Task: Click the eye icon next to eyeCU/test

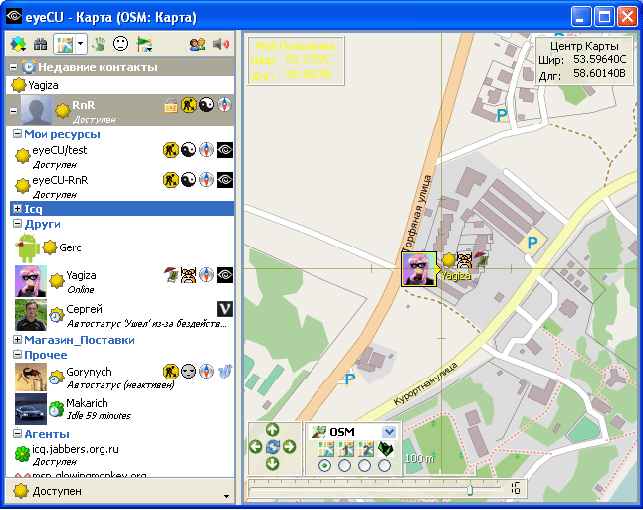Action: 225,151
